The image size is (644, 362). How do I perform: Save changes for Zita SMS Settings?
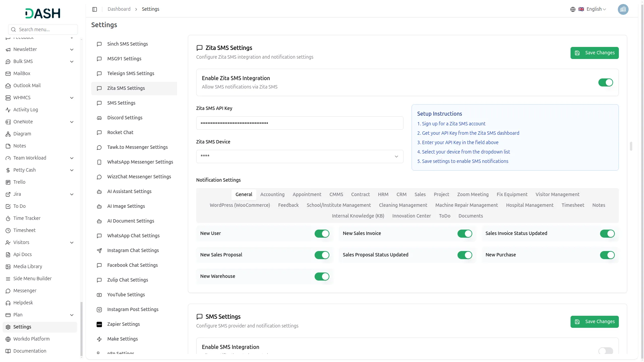coord(594,53)
